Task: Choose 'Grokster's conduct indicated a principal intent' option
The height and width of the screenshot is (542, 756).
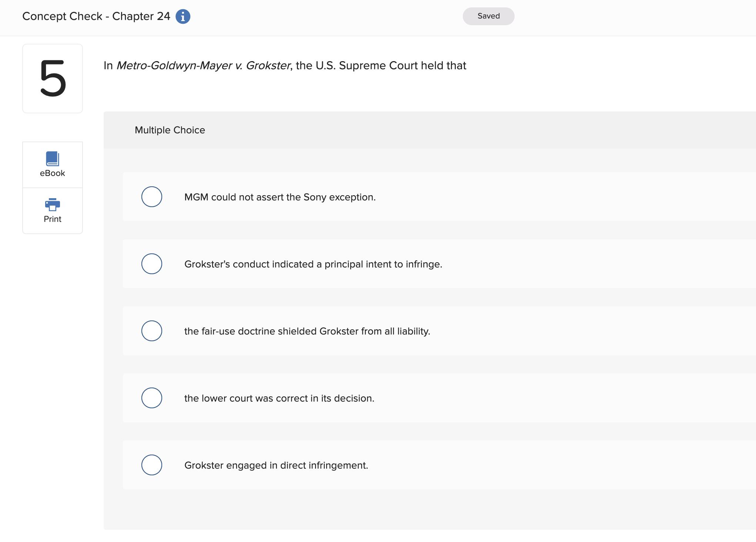Action: [152, 264]
